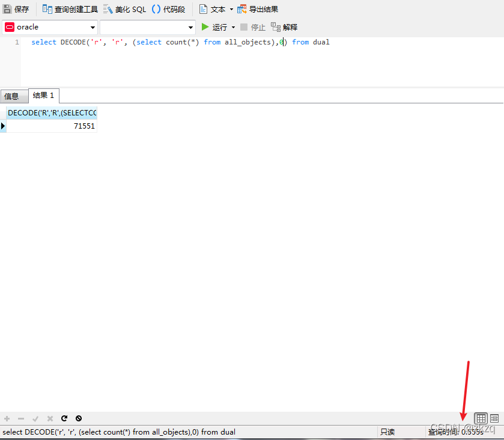Click the delete record minus icon

click(21, 418)
